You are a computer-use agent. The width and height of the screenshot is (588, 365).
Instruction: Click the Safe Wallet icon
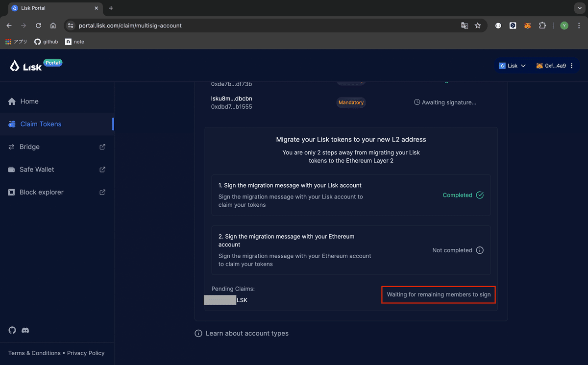[12, 170]
